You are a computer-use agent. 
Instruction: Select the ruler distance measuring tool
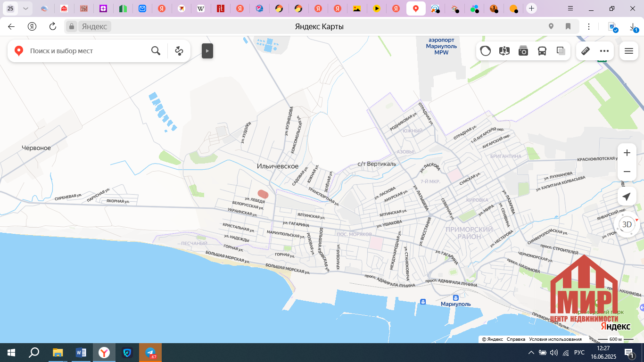pyautogui.click(x=586, y=51)
